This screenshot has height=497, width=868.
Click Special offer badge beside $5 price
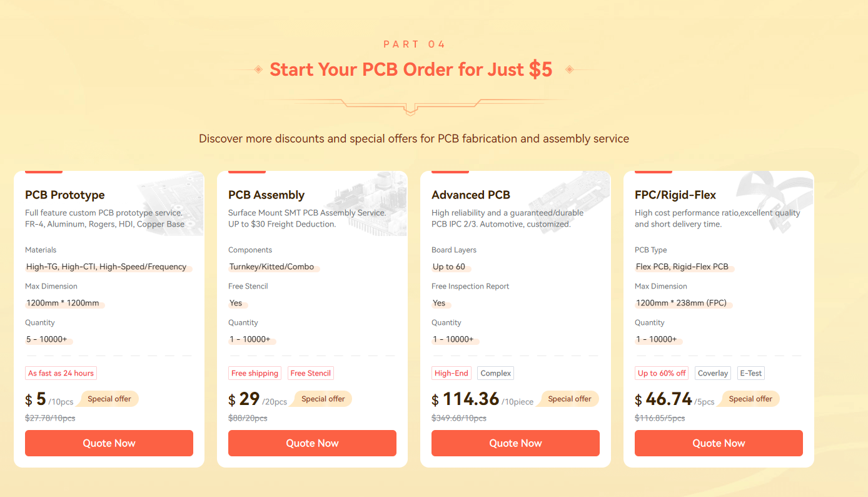(109, 399)
